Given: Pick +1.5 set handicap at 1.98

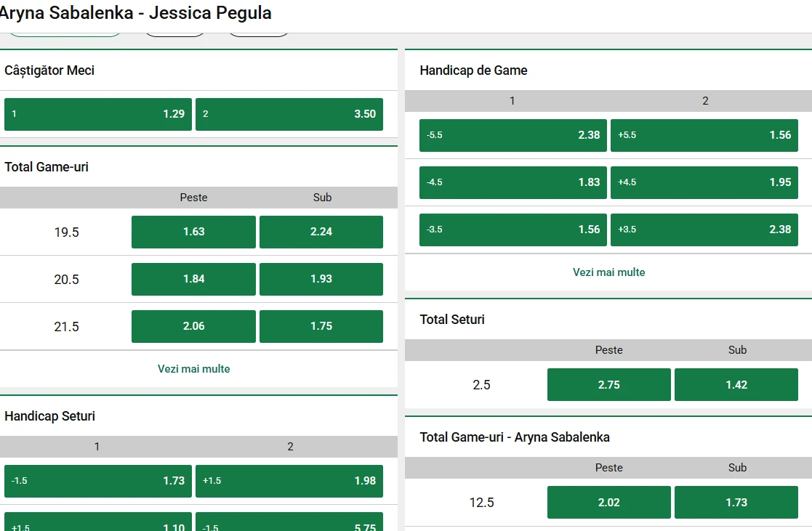Looking at the screenshot, I should [x=289, y=481].
